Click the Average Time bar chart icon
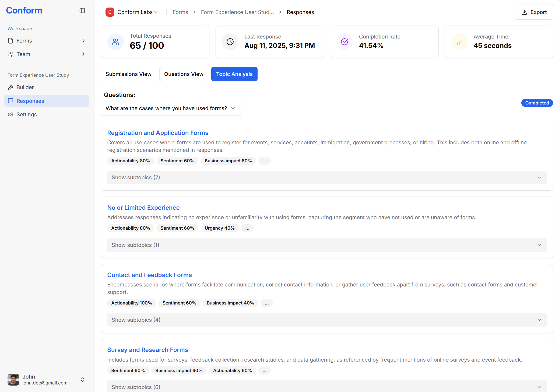559x392 pixels. click(459, 41)
